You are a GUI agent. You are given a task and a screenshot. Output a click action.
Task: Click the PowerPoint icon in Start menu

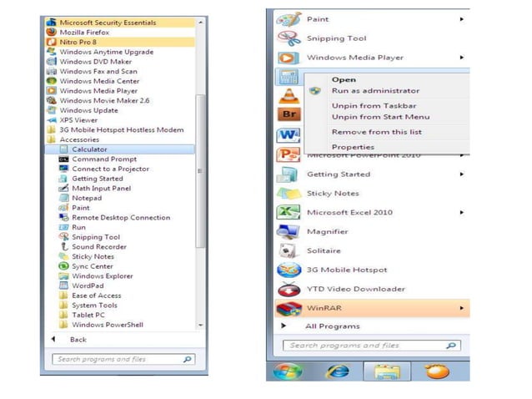289,155
